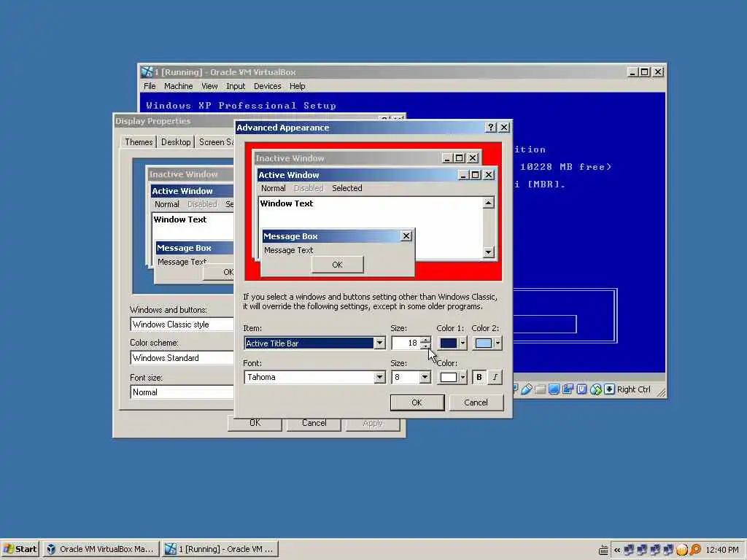Click the orange magnifier tray icon
This screenshot has width=747, height=560.
click(x=695, y=550)
